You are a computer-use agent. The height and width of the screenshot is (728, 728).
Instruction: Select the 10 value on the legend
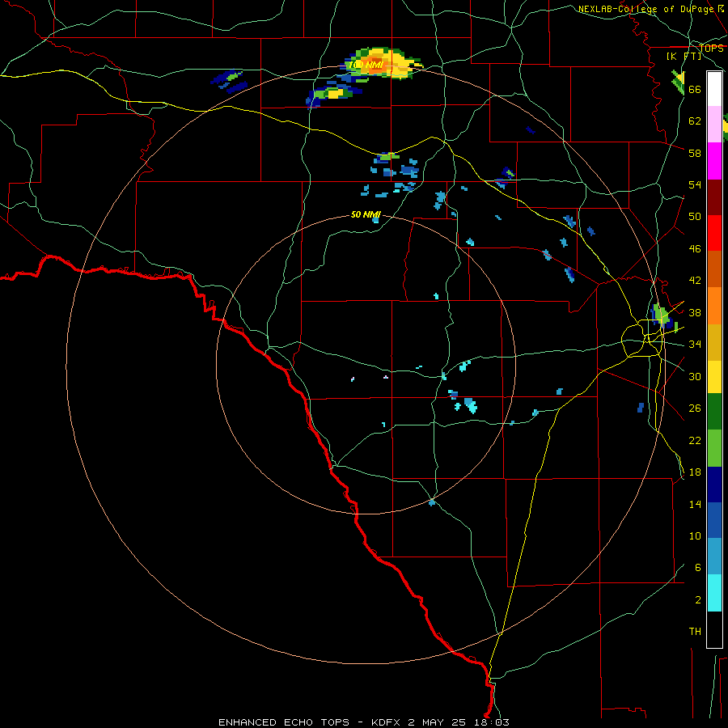click(x=695, y=535)
